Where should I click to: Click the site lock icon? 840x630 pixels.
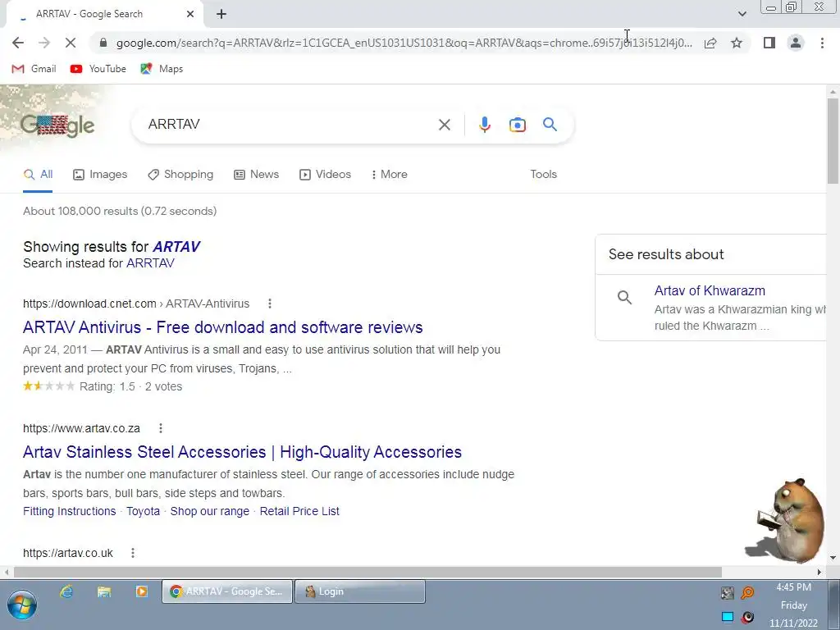click(103, 43)
